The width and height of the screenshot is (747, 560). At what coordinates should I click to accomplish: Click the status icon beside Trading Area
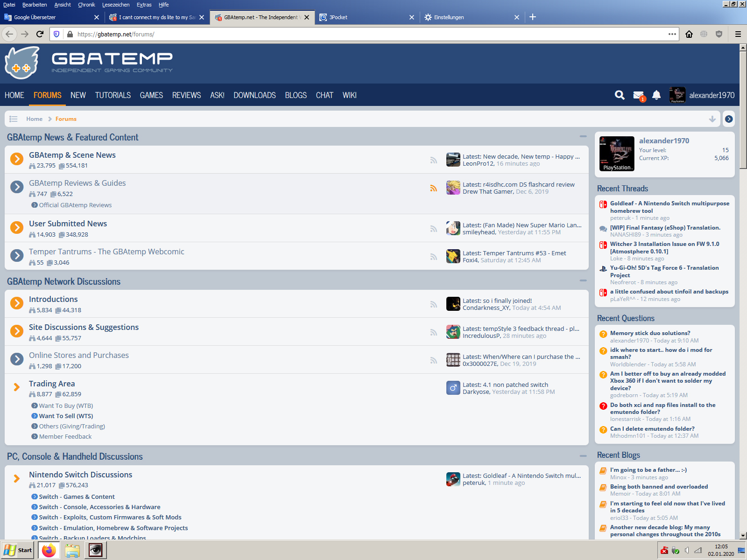[x=17, y=387]
